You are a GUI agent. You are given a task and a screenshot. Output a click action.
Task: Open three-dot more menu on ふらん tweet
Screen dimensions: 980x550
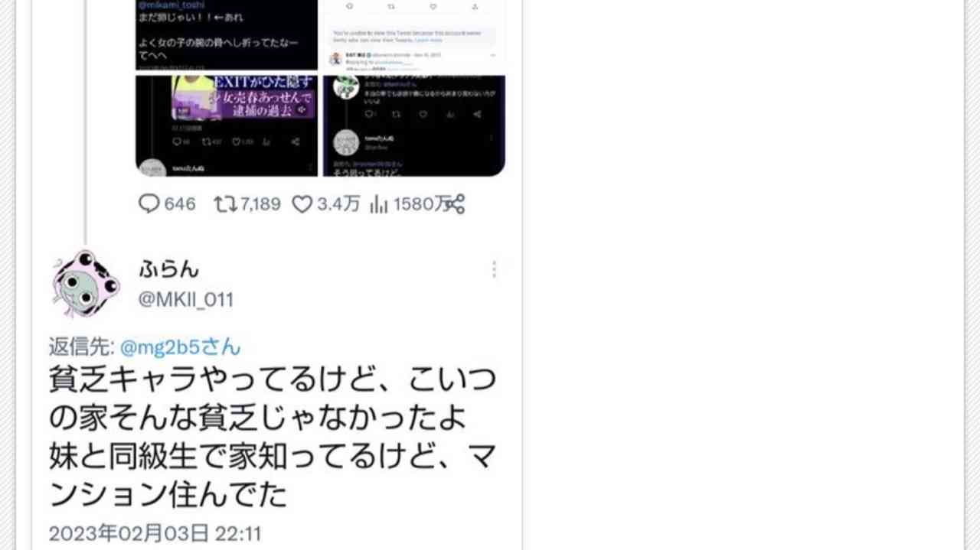click(x=494, y=269)
